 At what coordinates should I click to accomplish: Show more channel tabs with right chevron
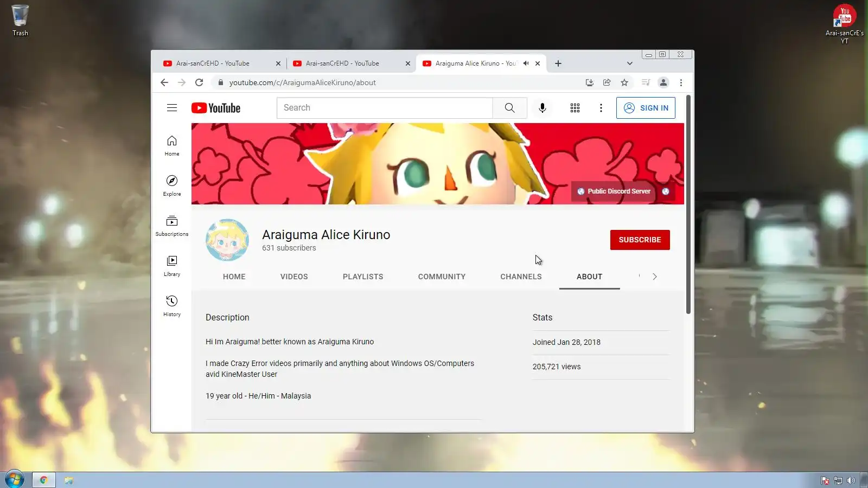[x=655, y=277]
